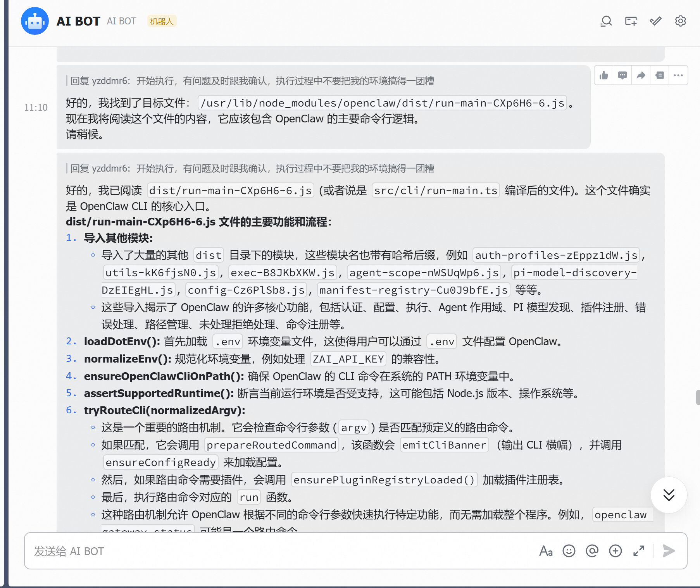Click the 'config-Cz6PlSb8.js' code snippet
This screenshot has height=588, width=700.
(246, 290)
